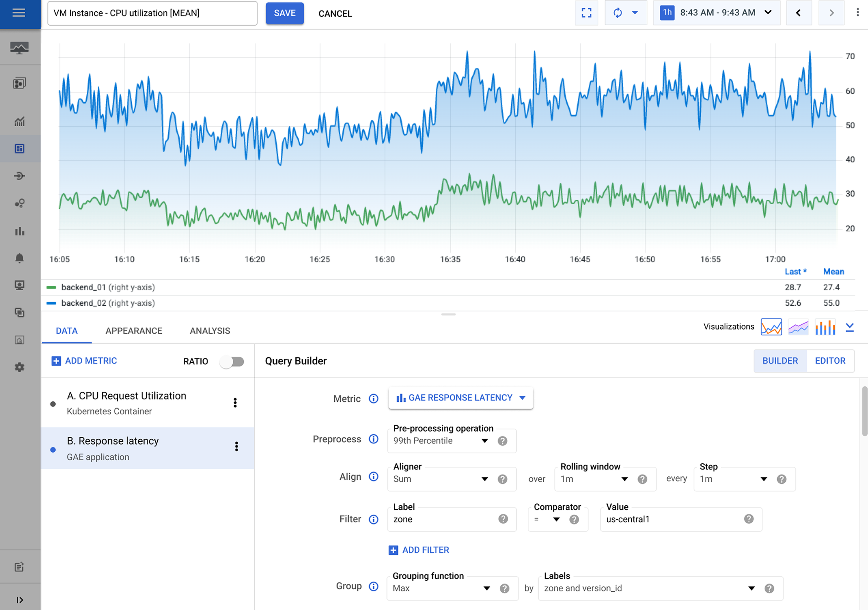Enter fullscreen chart mode

point(586,13)
